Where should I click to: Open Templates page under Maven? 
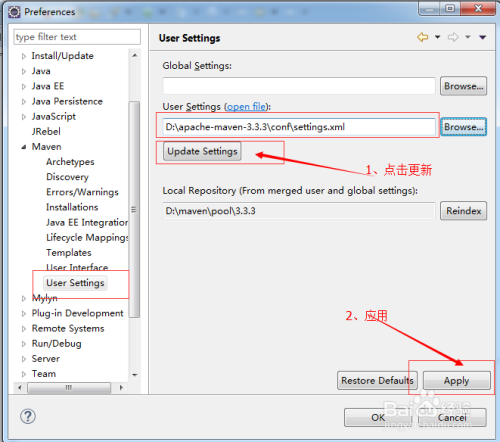click(69, 253)
